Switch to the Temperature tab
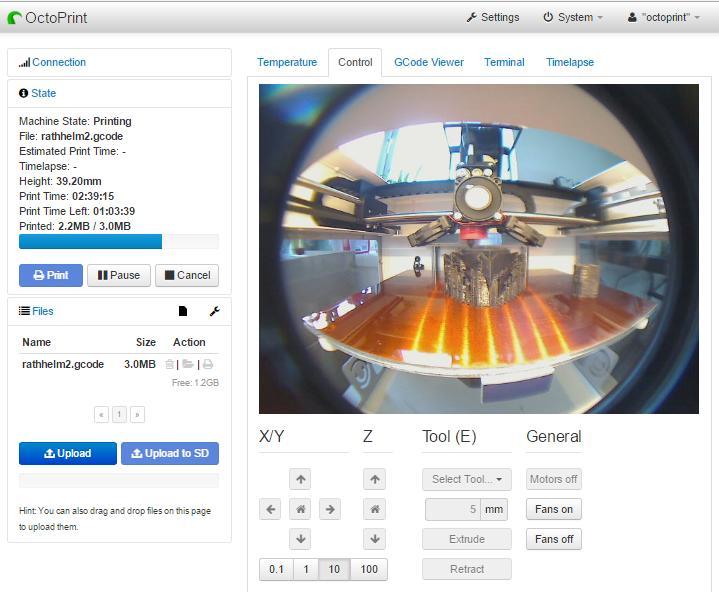 pos(287,62)
